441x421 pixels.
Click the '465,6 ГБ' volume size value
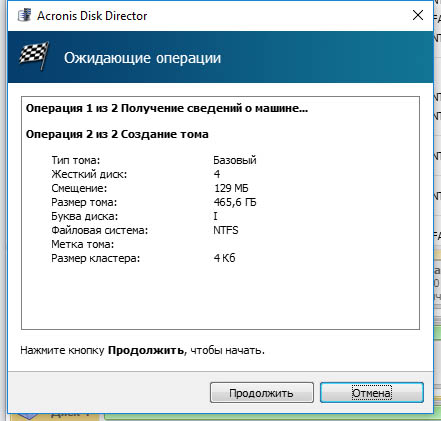tap(235, 202)
